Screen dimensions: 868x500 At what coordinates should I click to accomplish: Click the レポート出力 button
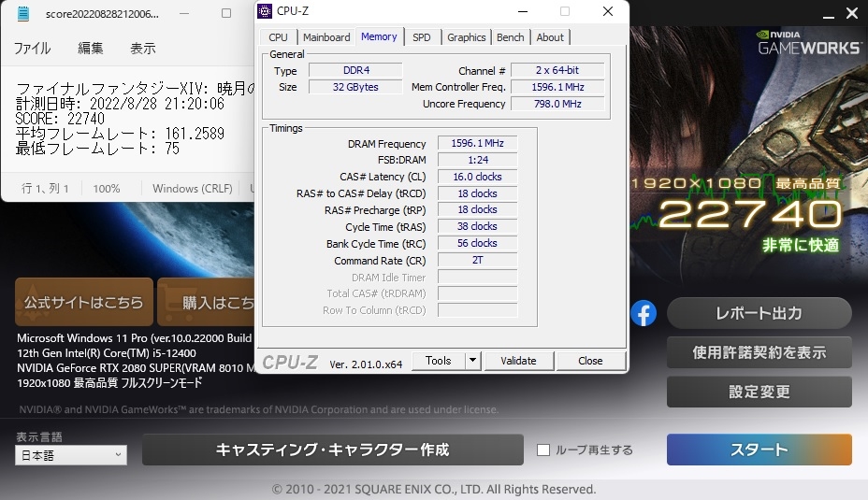[x=759, y=313]
